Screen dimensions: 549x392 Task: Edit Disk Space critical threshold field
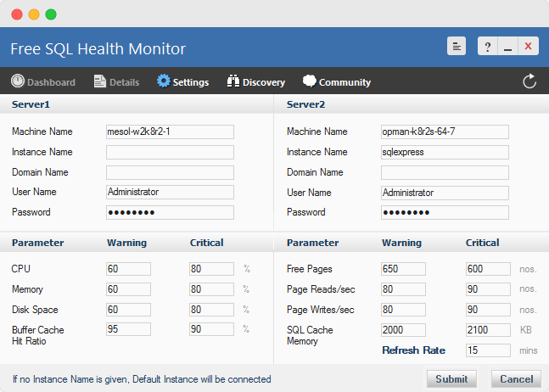pyautogui.click(x=211, y=310)
